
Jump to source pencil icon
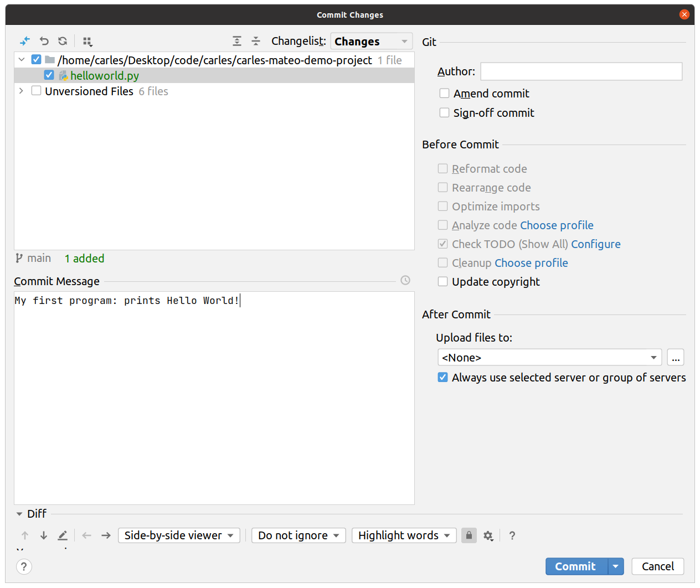(63, 535)
